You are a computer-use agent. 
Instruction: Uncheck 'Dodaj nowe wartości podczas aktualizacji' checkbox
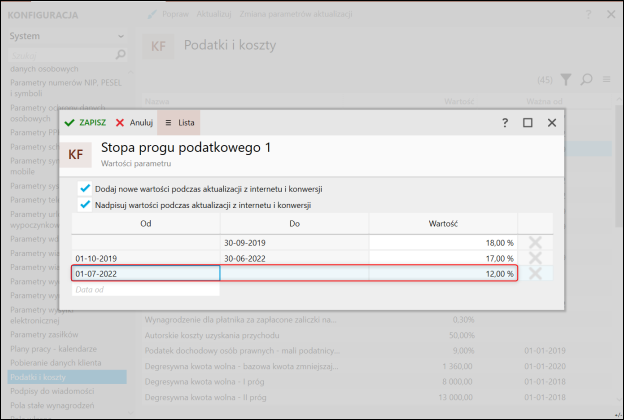click(85, 188)
